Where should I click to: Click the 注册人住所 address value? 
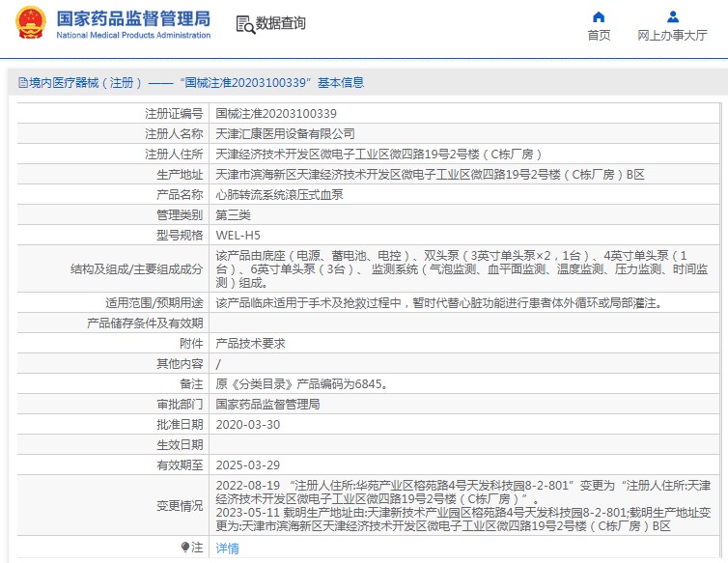(378, 155)
